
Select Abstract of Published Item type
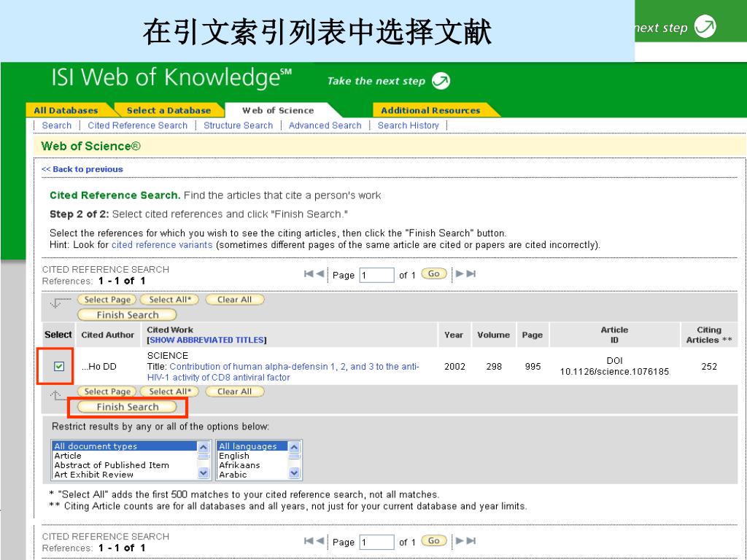(124, 465)
